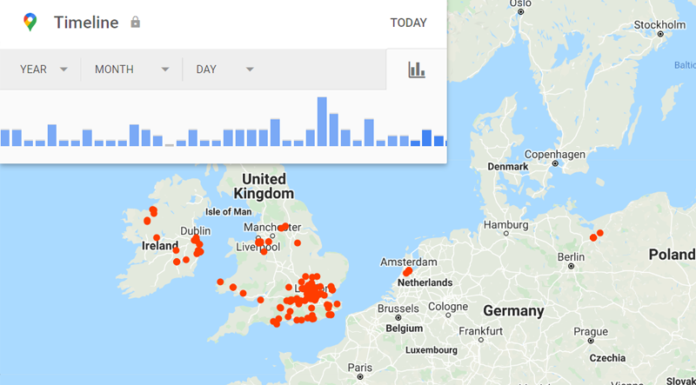Click the red visited dot east of Hamburg

pos(593,238)
